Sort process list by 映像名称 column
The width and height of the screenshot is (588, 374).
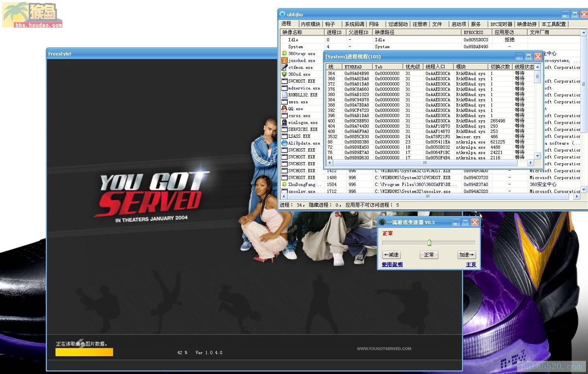pos(302,32)
